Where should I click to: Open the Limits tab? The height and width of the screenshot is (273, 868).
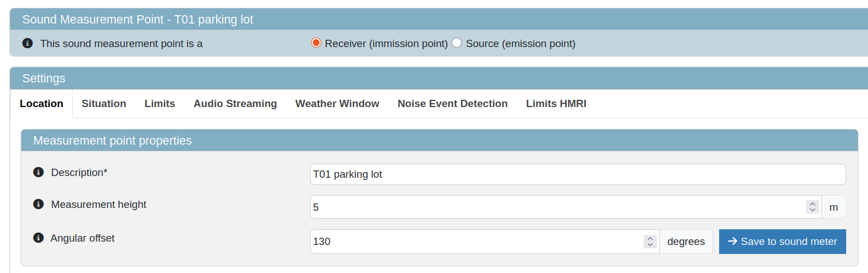(x=159, y=104)
